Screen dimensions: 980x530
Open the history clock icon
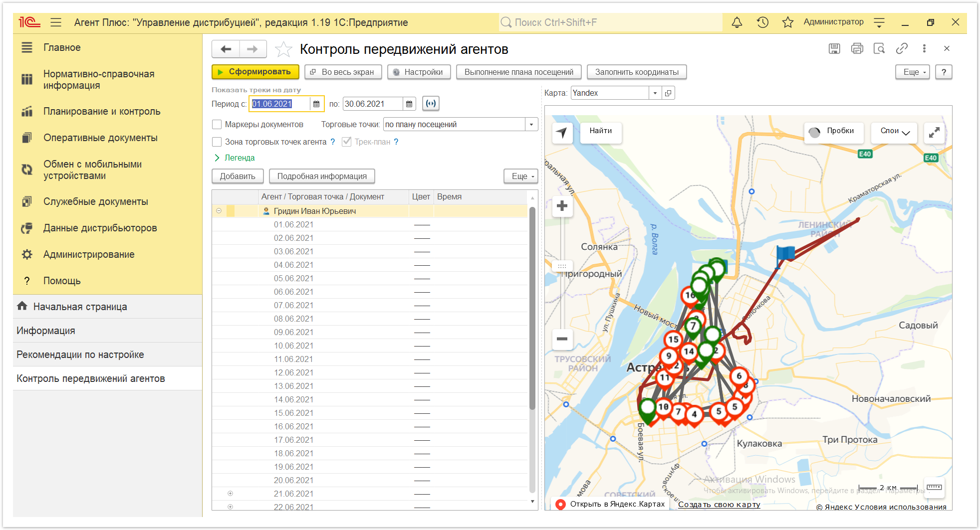click(x=762, y=22)
